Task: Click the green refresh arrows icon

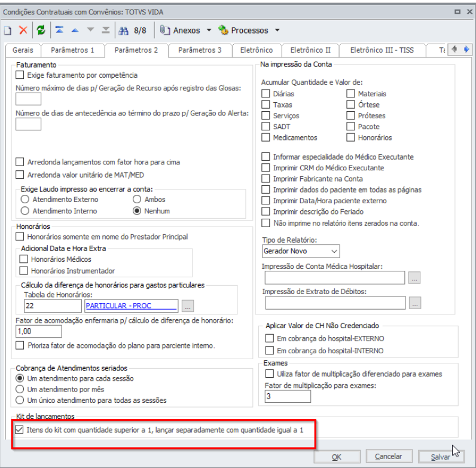Action: tap(41, 30)
